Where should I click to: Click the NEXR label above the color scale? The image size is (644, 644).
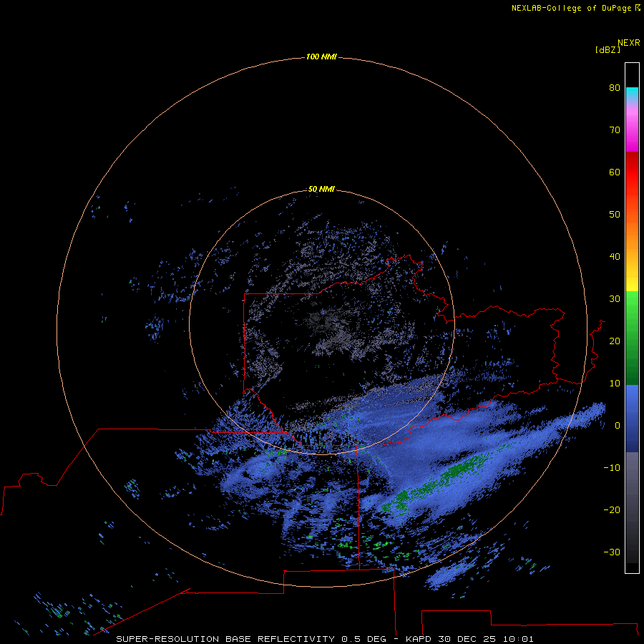click(629, 43)
